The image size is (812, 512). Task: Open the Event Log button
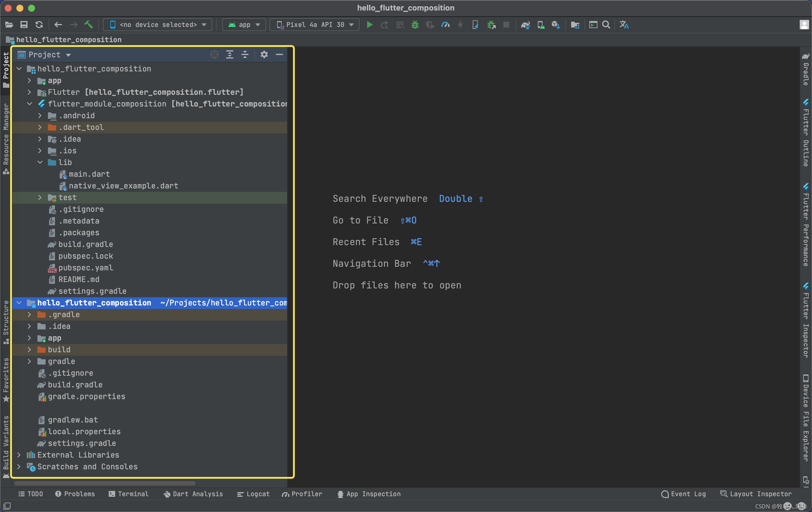[683, 494]
